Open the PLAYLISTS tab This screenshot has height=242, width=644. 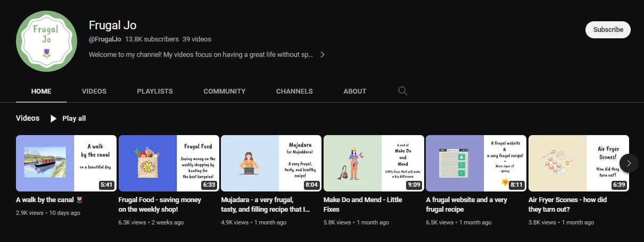(x=155, y=91)
